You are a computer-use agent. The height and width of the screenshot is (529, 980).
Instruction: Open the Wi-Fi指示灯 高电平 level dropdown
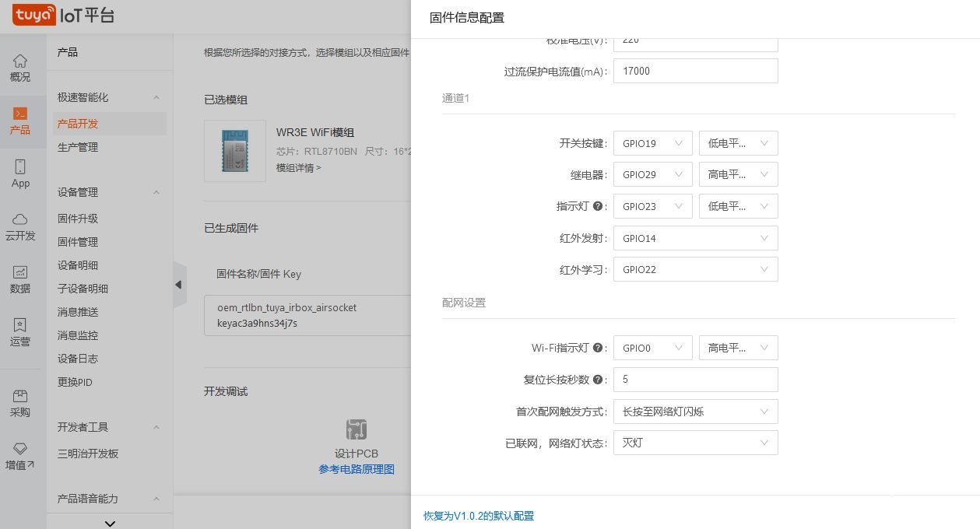pos(738,348)
